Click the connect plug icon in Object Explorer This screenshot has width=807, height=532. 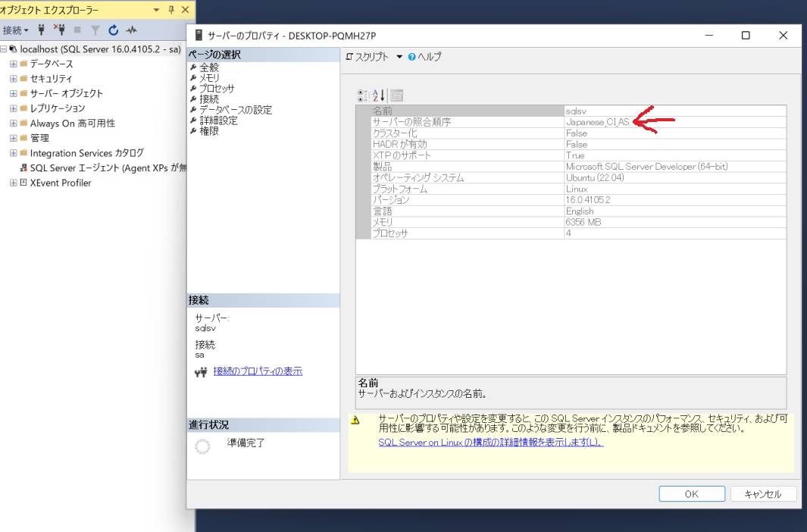click(x=42, y=30)
